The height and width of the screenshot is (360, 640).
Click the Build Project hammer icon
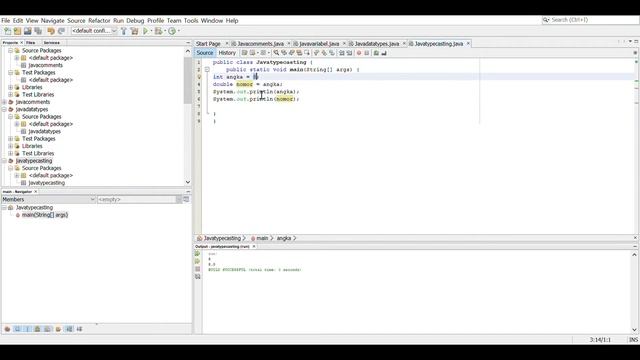124,31
